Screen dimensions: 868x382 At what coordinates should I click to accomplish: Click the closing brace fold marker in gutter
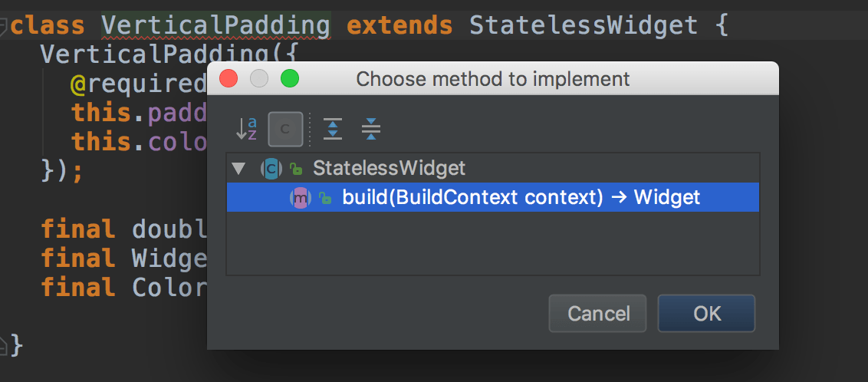(3, 345)
